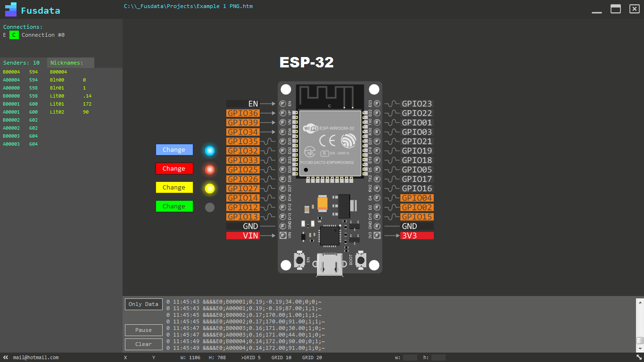The height and width of the screenshot is (362, 644).
Task: Click the project file path in title bar
Action: [189, 6]
